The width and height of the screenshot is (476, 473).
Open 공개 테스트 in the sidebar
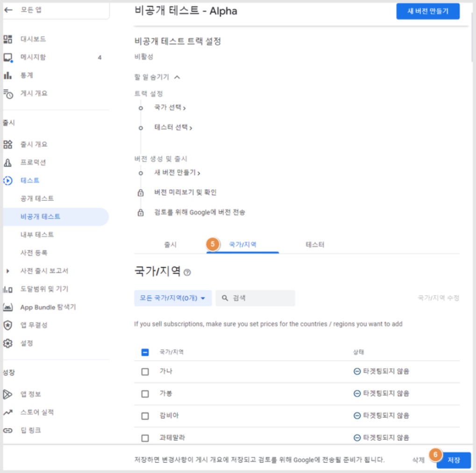37,199
